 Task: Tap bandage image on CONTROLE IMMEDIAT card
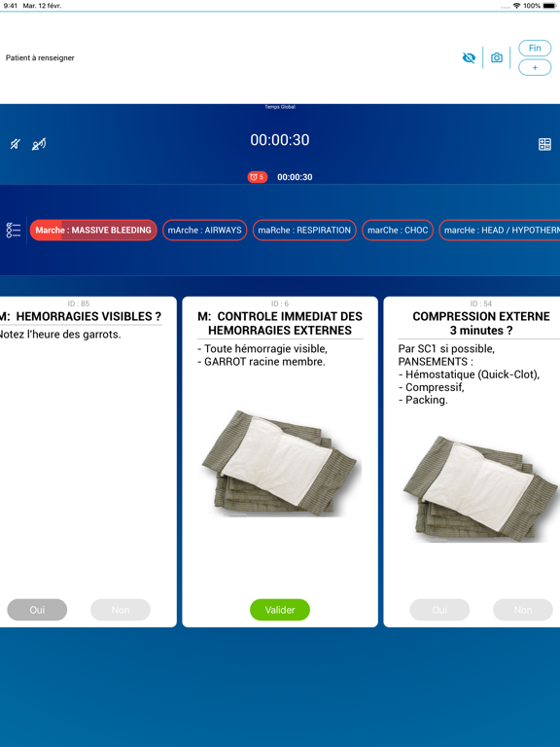coord(280,463)
